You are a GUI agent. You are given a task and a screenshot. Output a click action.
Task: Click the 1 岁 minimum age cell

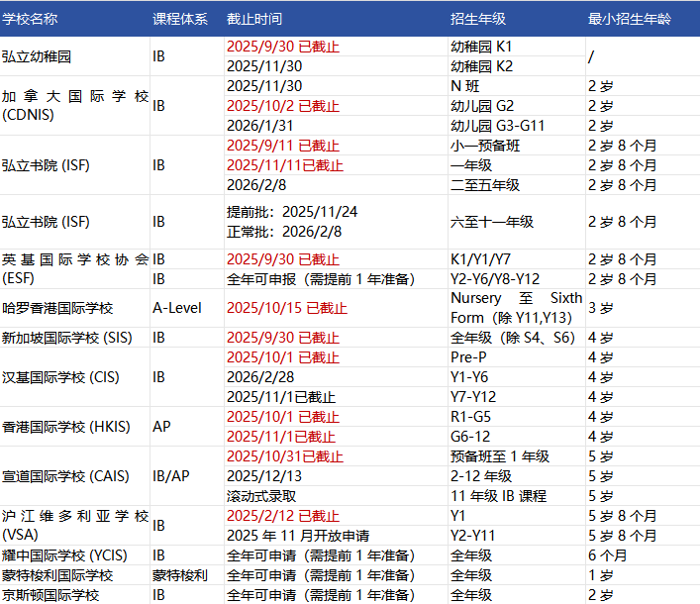(643, 575)
